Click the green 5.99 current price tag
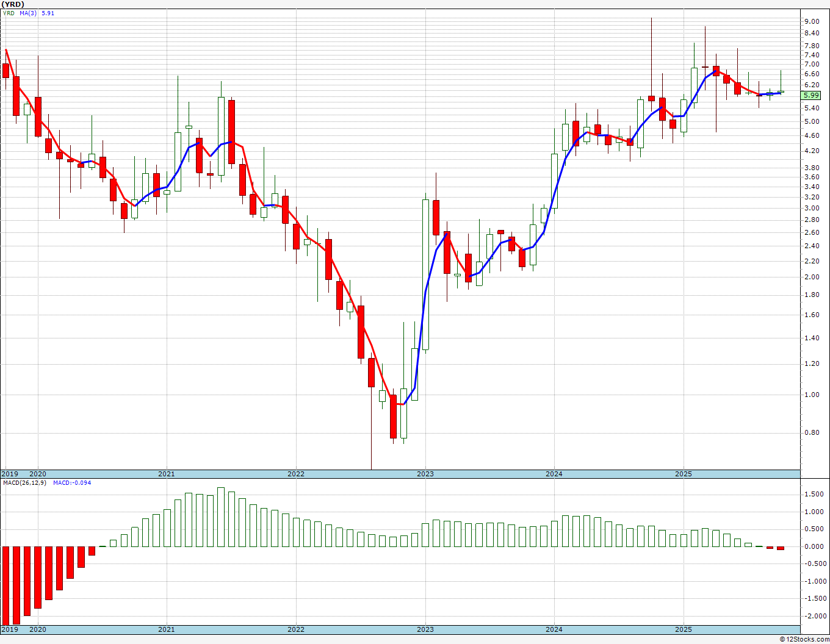The image size is (830, 644). pyautogui.click(x=811, y=96)
